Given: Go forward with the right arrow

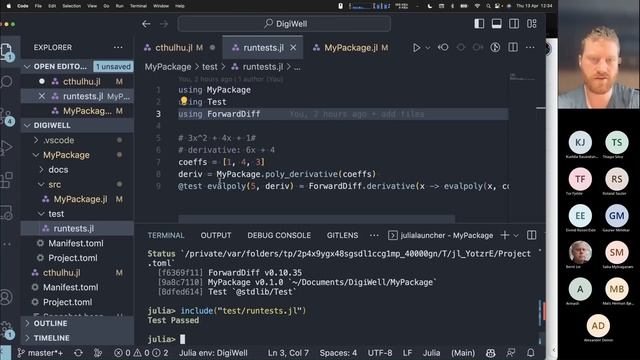Looking at the screenshot, I should pos(164,24).
